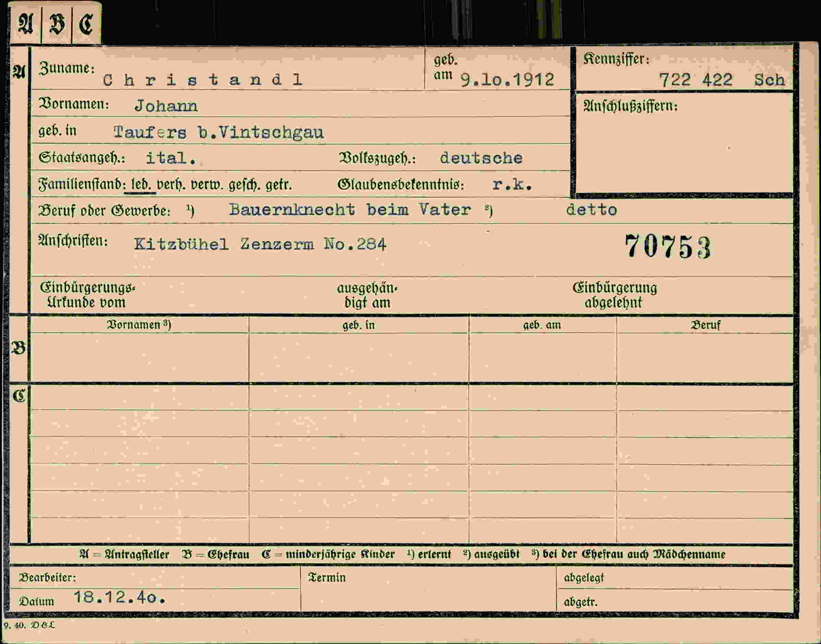The width and height of the screenshot is (821, 644).
Task: Click the 'verh.' marital status option
Action: pyautogui.click(x=171, y=185)
